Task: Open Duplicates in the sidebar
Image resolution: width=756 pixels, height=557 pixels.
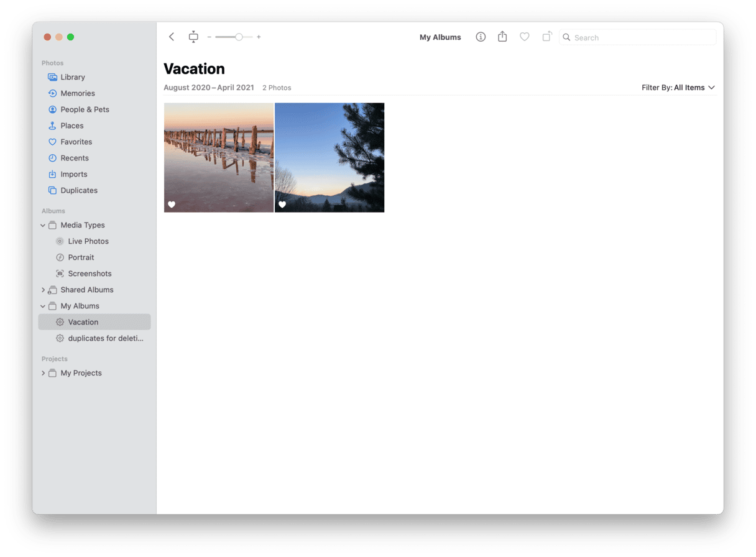Action: (94, 190)
